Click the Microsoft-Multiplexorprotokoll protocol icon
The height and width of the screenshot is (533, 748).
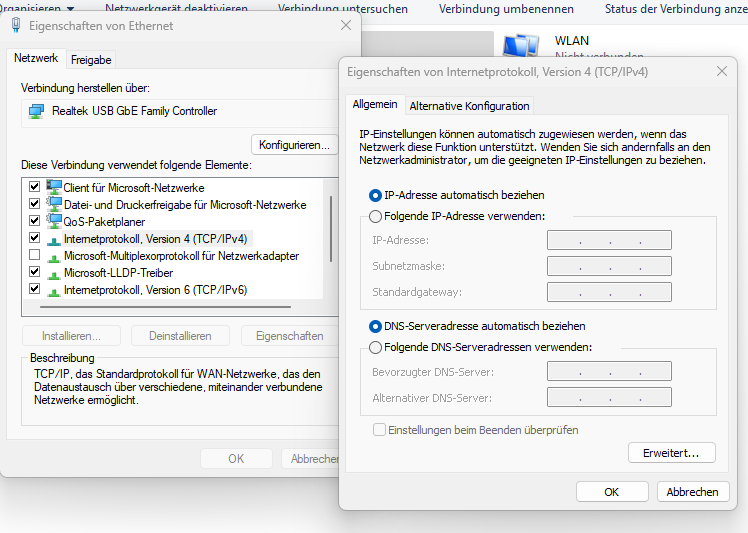(54, 257)
